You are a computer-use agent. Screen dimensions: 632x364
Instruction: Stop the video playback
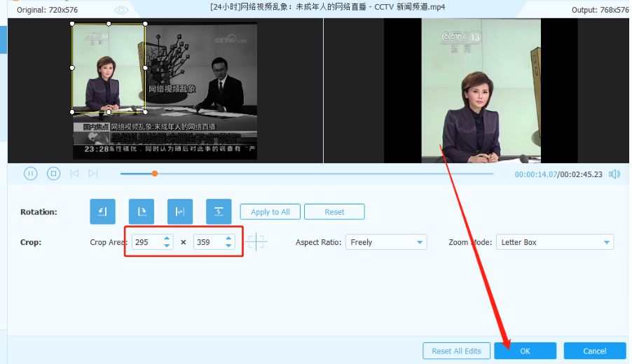[x=54, y=174]
